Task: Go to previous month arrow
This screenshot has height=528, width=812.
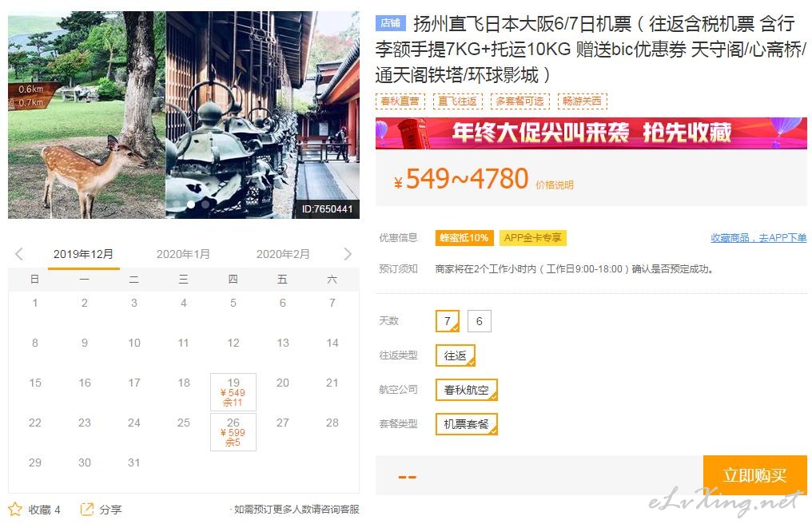Action: [x=19, y=254]
